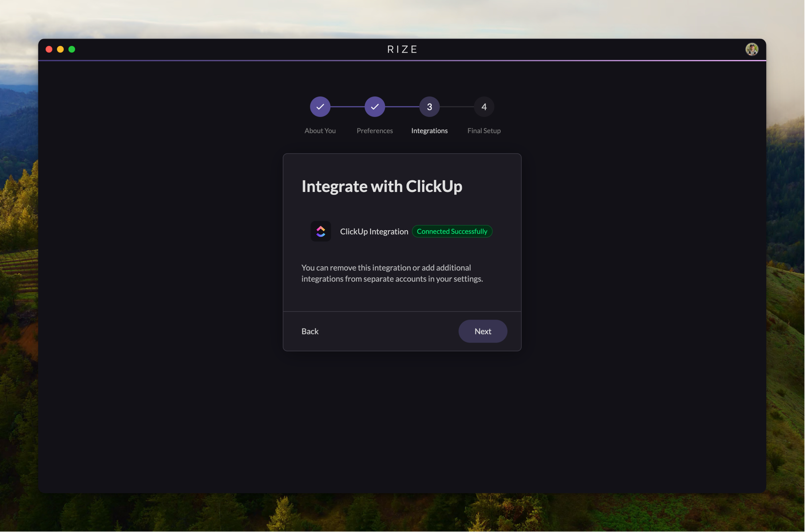Screen dimensions: 805x532
Task: Click the Preferences step checkmark
Action: [x=375, y=107]
